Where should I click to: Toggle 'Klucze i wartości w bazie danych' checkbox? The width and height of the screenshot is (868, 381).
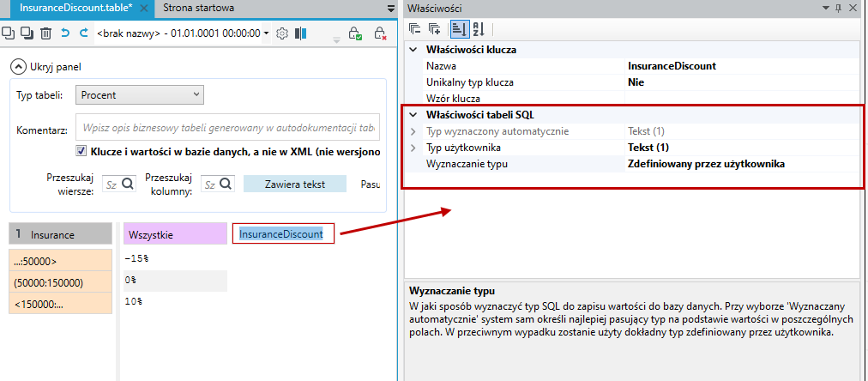pyautogui.click(x=81, y=151)
